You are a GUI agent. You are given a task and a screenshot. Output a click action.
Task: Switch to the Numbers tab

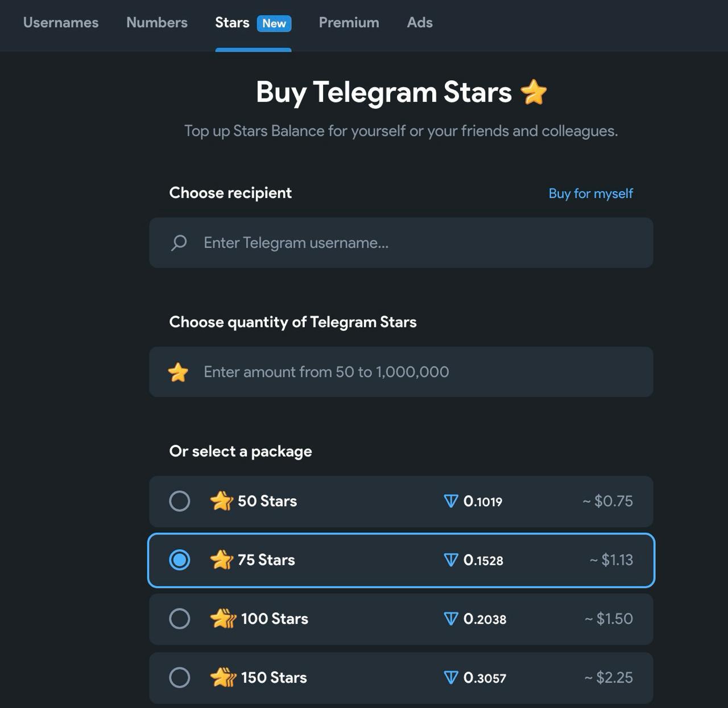tap(157, 23)
